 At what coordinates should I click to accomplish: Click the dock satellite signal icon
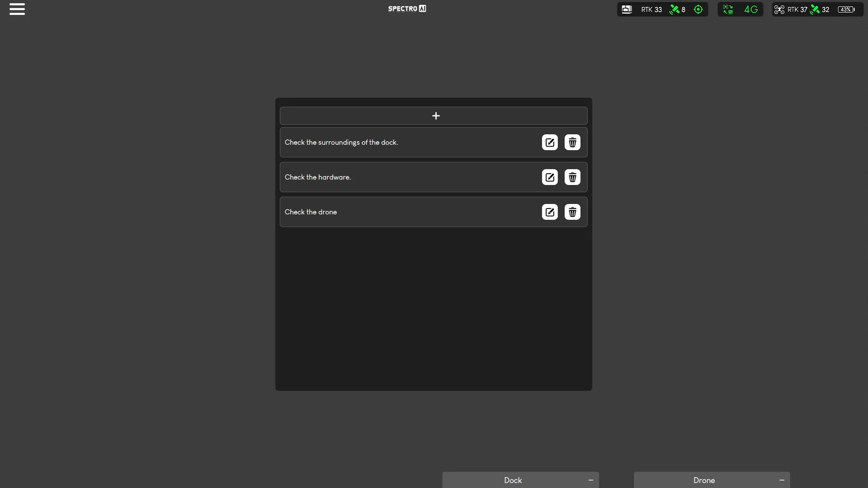pos(674,9)
